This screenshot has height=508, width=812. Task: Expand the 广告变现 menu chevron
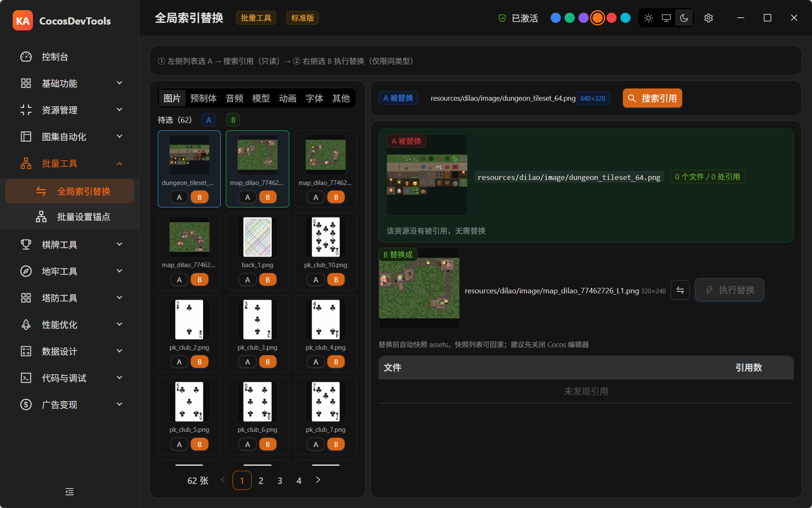pyautogui.click(x=120, y=404)
